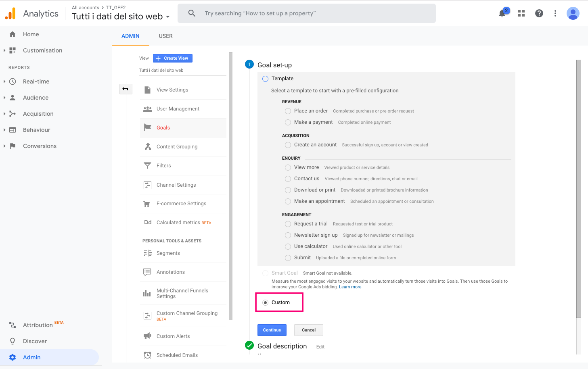Click the Home house icon

point(13,34)
